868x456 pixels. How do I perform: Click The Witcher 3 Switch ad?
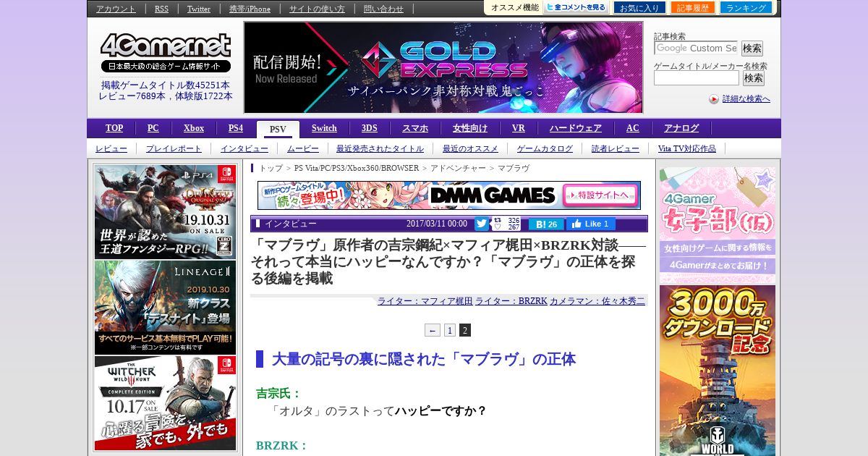166,404
